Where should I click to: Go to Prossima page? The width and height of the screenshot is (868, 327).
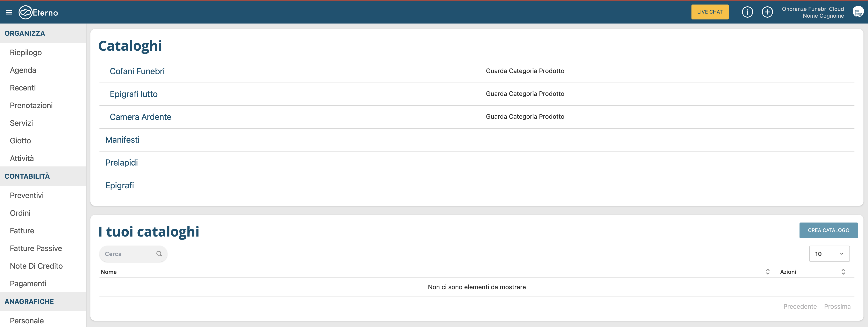(x=837, y=306)
